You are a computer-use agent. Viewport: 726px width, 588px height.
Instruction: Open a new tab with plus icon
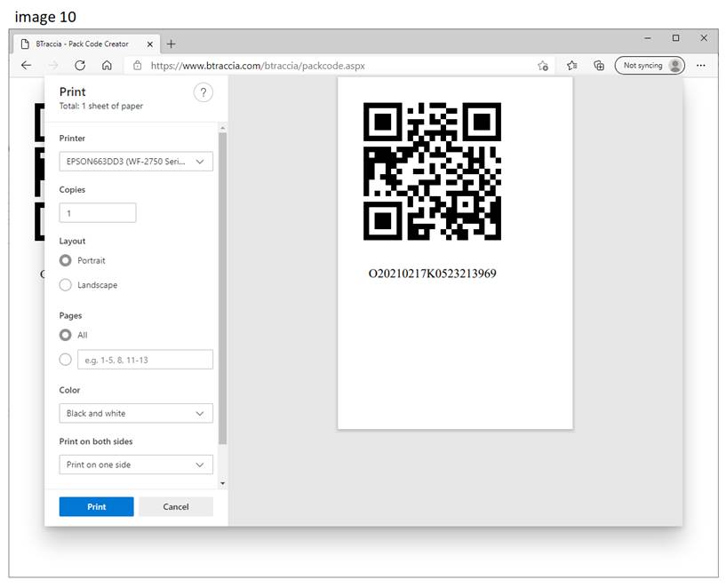pyautogui.click(x=172, y=44)
